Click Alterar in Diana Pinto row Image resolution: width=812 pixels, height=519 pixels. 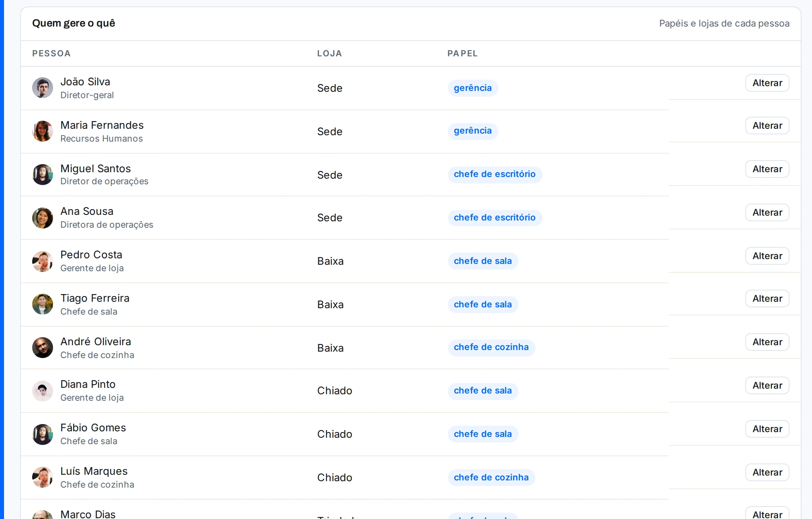tap(767, 385)
